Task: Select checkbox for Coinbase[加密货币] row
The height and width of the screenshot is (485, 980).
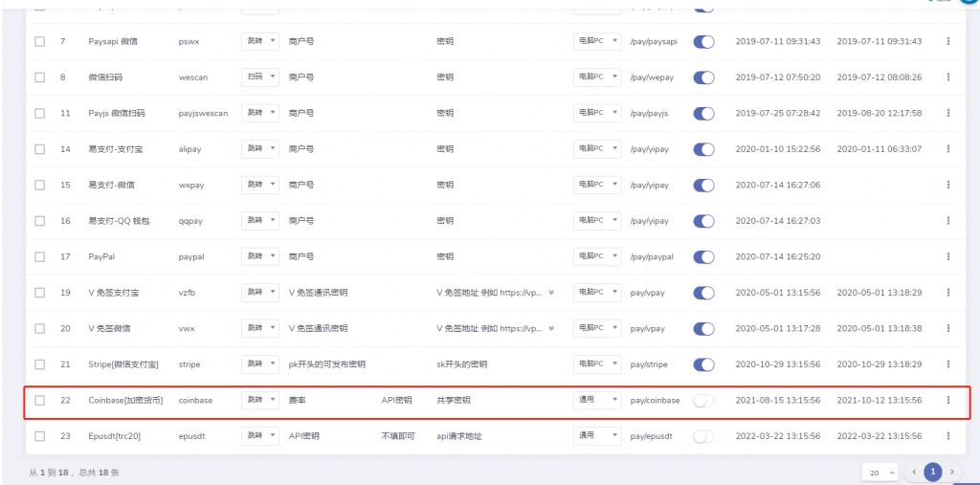Action: coord(40,400)
